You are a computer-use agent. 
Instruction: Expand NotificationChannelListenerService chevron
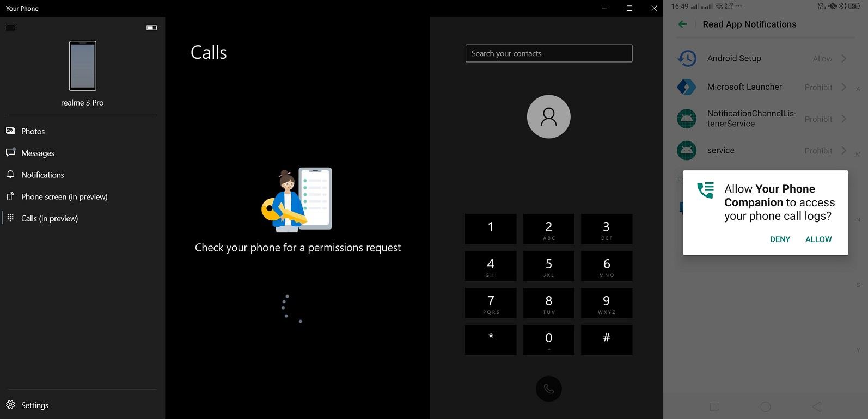[843, 119]
